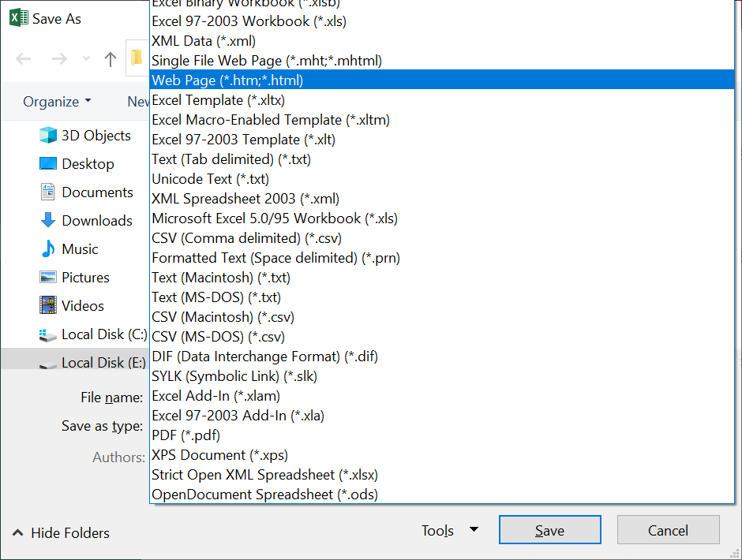742x560 pixels.
Task: Open the Documents folder label
Action: [97, 192]
